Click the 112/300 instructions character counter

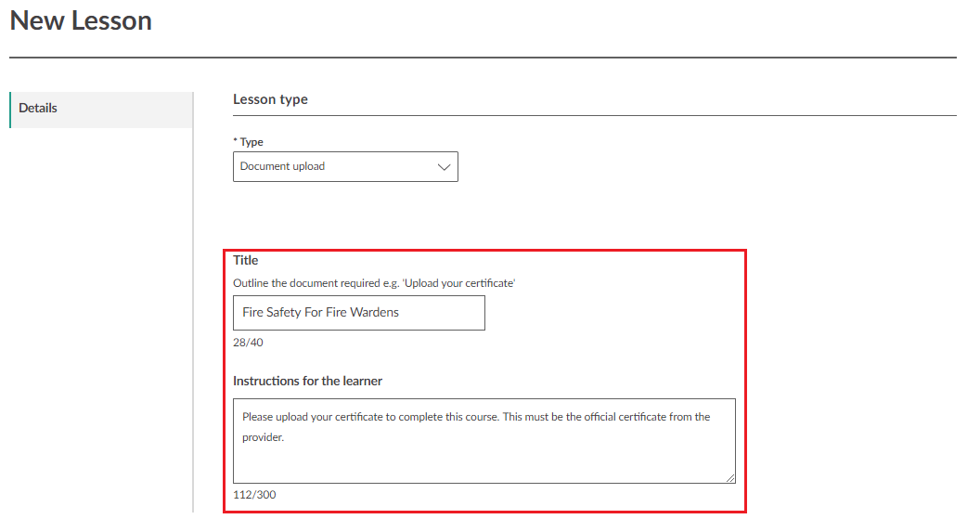click(254, 495)
